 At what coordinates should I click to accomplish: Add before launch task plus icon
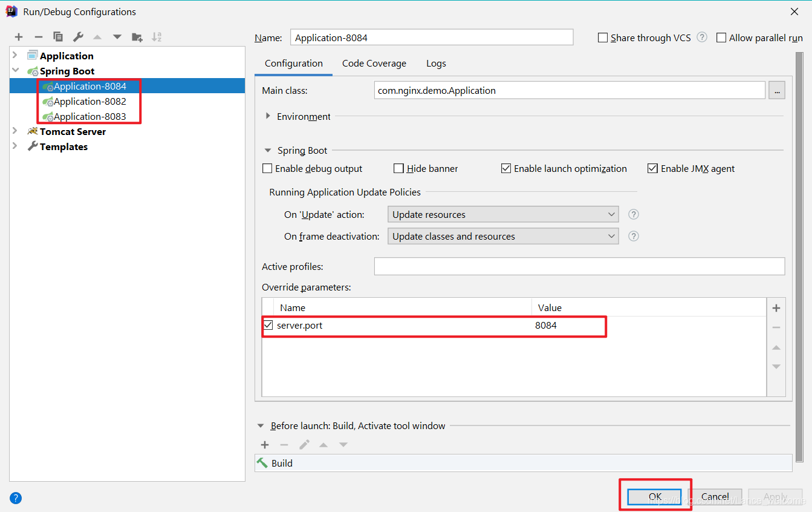(x=265, y=445)
